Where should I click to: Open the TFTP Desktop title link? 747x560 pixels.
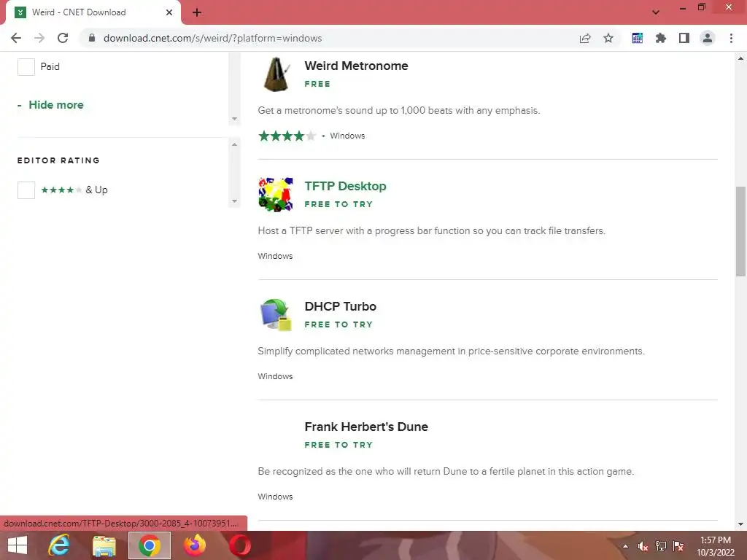tap(345, 186)
